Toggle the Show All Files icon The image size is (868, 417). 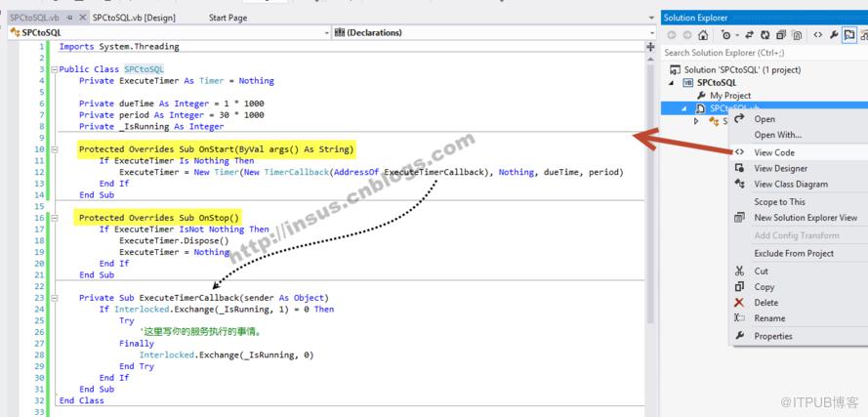tap(797, 35)
